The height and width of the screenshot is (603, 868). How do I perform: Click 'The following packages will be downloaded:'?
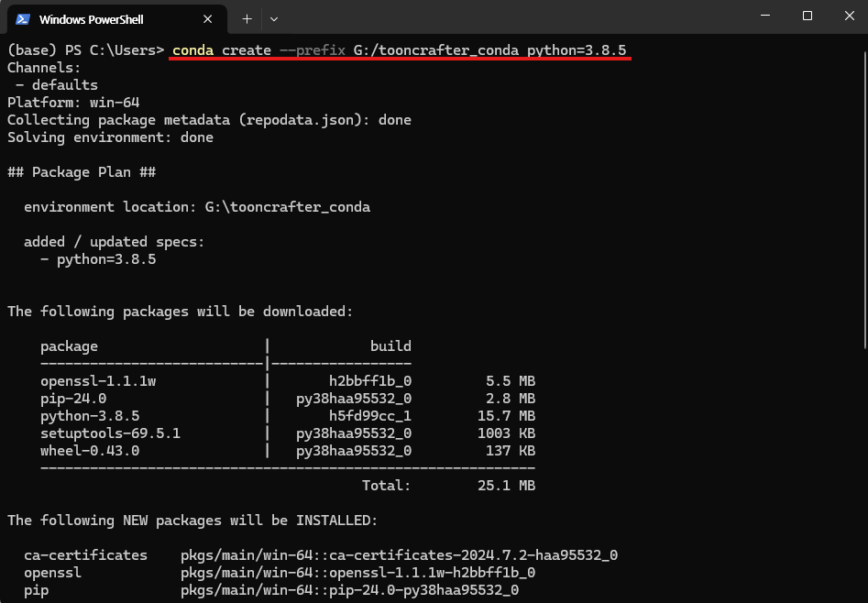tap(180, 312)
